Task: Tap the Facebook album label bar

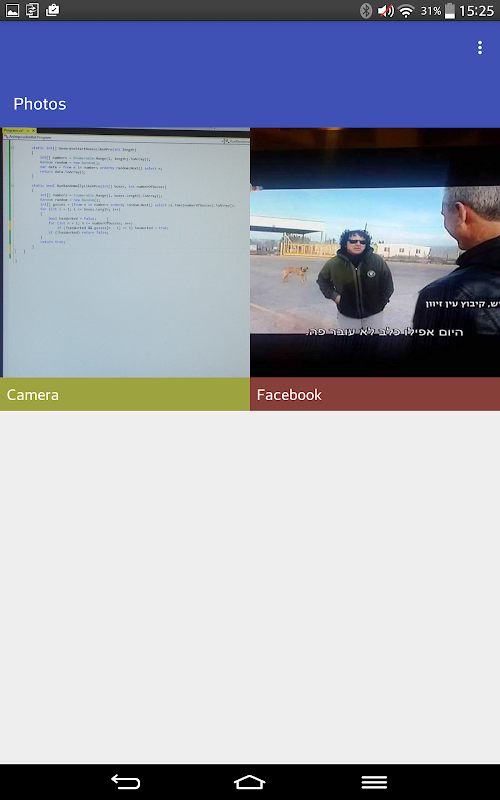Action: click(x=375, y=394)
